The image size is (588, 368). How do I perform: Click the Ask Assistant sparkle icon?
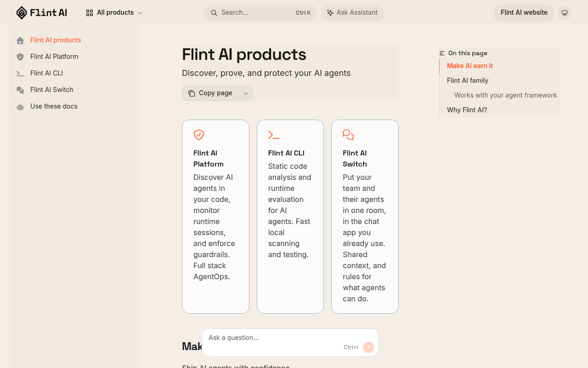coord(330,13)
